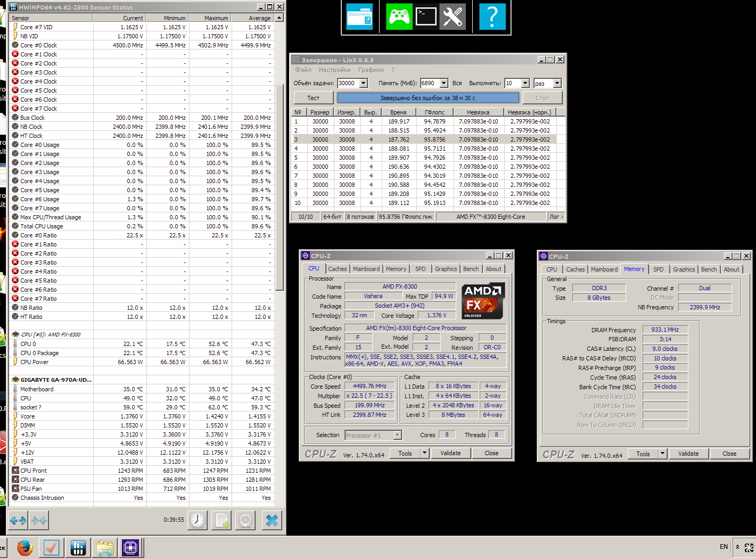Open the LinX run count dropdown
Screen dimensions: 756x559
[x=525, y=83]
